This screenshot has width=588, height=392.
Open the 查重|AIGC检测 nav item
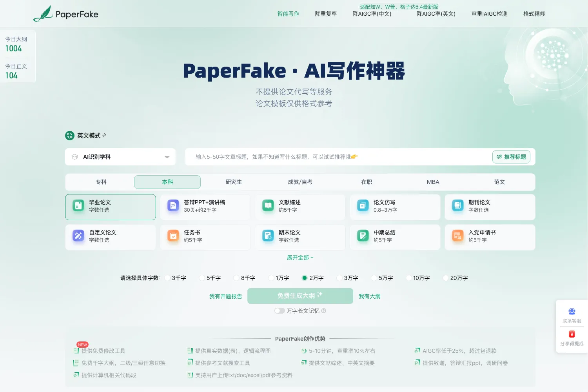[489, 14]
